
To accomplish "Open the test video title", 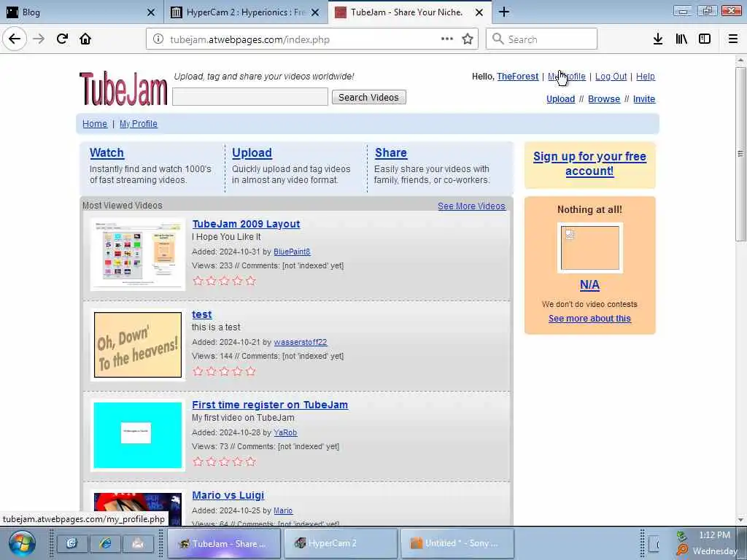I will pyautogui.click(x=202, y=314).
